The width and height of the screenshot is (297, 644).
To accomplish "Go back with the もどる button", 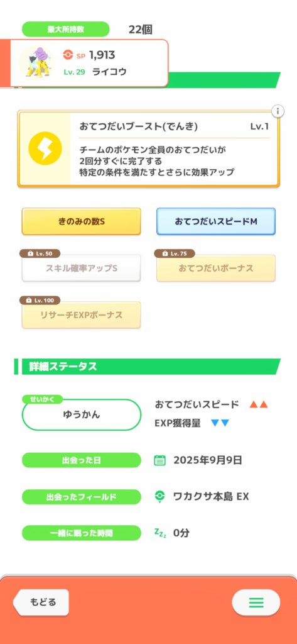I will pyautogui.click(x=41, y=602).
